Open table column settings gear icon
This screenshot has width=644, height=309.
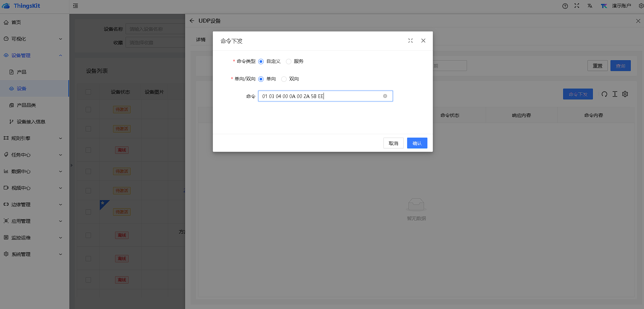tap(625, 94)
